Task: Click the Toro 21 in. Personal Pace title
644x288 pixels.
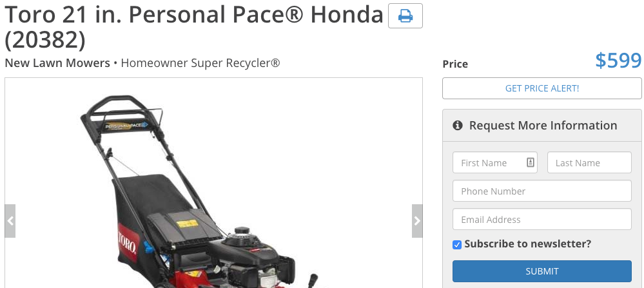Action: click(x=194, y=27)
